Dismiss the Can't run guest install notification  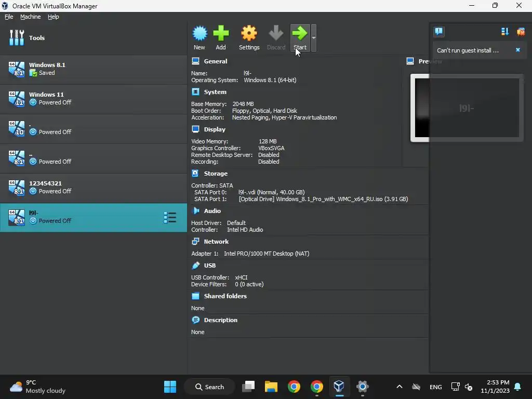pos(518,50)
